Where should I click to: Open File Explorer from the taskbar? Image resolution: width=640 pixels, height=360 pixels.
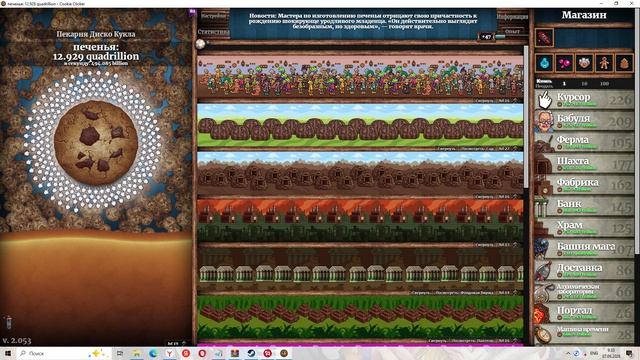(136, 353)
